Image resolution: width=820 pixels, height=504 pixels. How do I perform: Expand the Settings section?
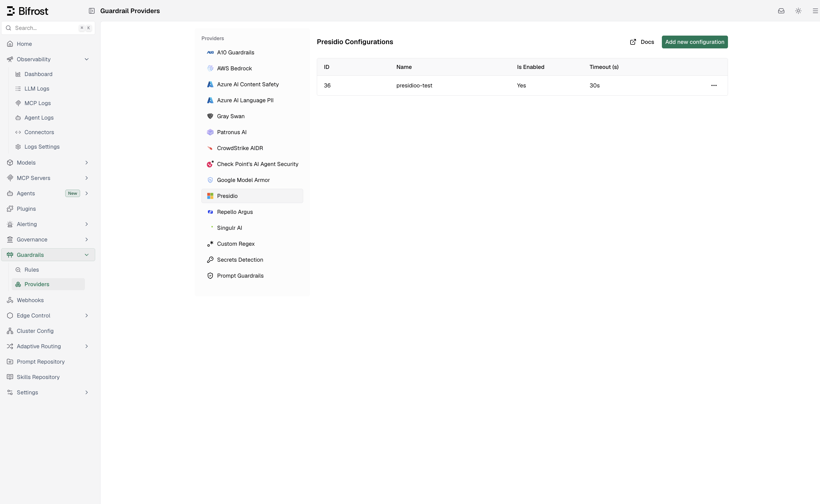point(48,392)
